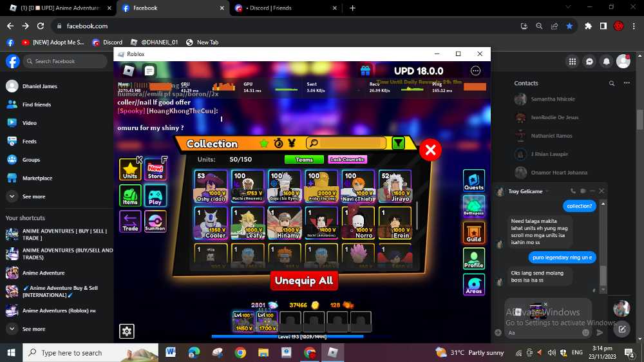644x362 pixels.
Task: Open Microsoft Word from the taskbar
Action: coord(171,352)
